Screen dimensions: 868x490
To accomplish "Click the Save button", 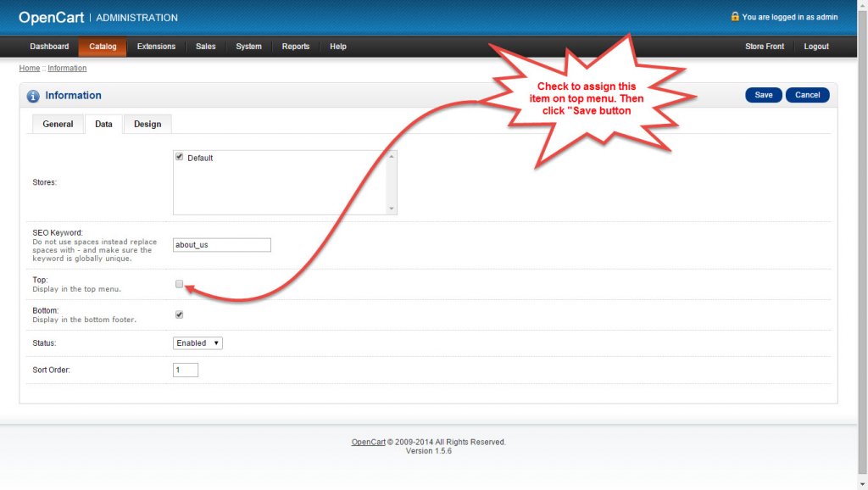I will 764,95.
